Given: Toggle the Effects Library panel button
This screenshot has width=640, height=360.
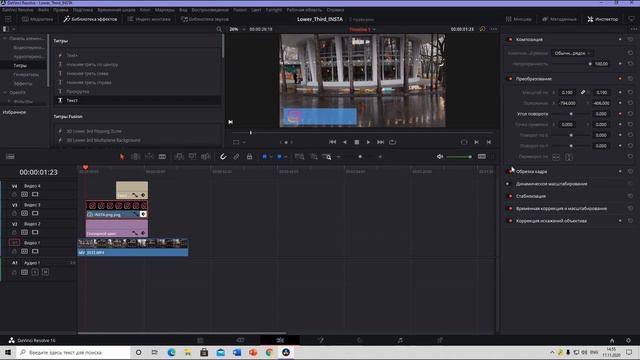Looking at the screenshot, I should (x=90, y=19).
